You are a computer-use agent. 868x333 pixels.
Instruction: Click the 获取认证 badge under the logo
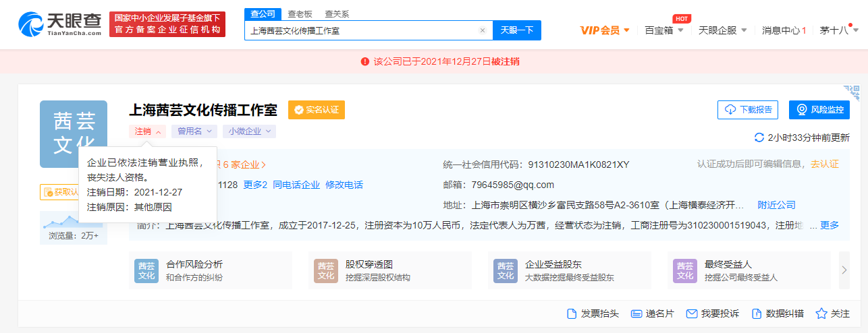tap(61, 192)
